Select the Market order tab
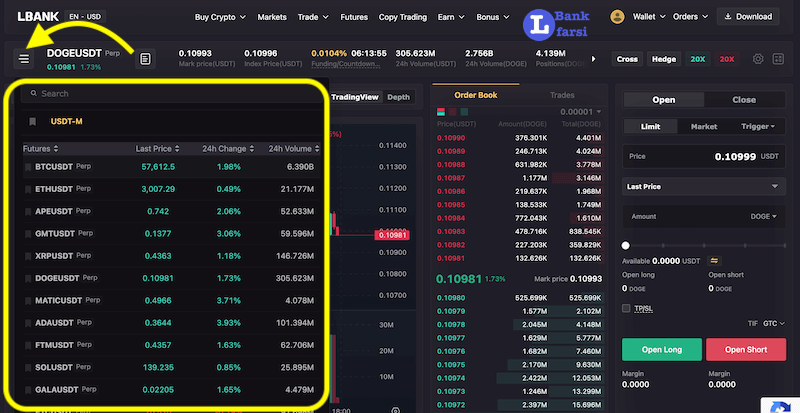Image resolution: width=800 pixels, height=413 pixels. (704, 127)
